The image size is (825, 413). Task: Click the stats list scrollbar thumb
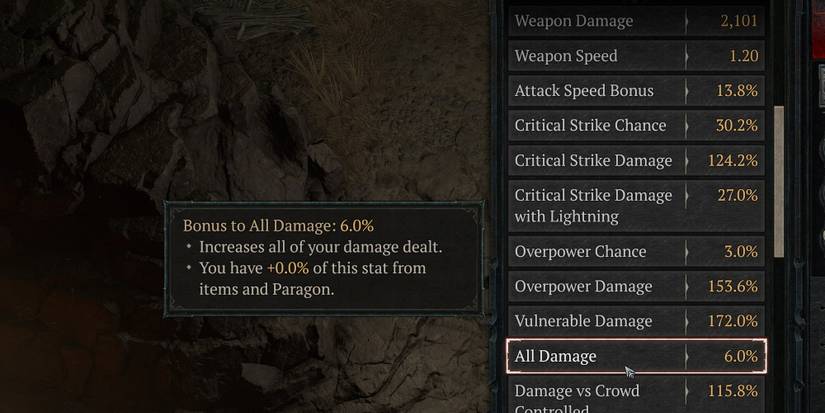[779, 182]
